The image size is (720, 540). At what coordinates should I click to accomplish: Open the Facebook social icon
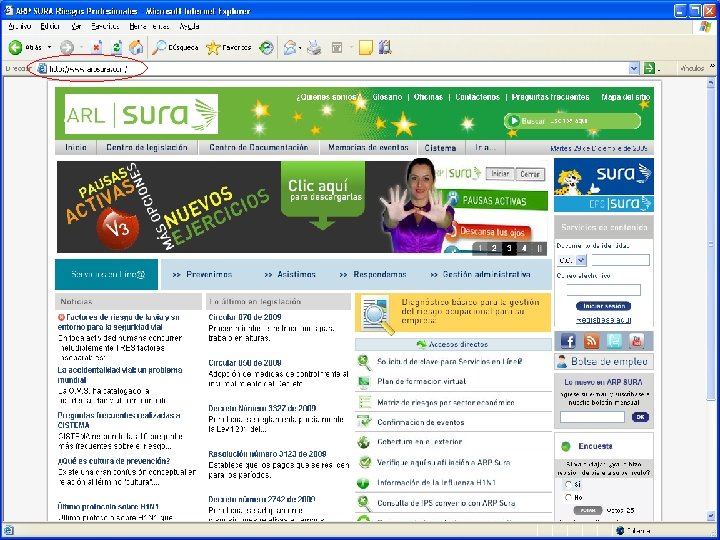tap(568, 341)
